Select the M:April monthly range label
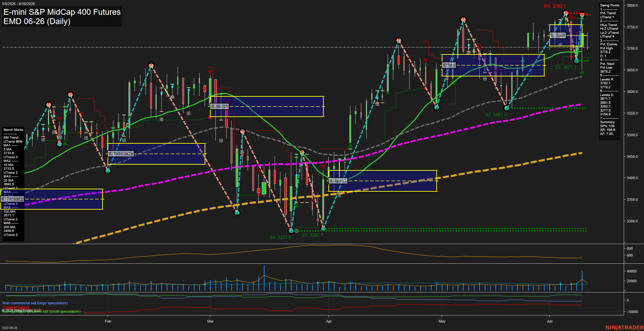Screen dimensions: 644x331 [338, 181]
